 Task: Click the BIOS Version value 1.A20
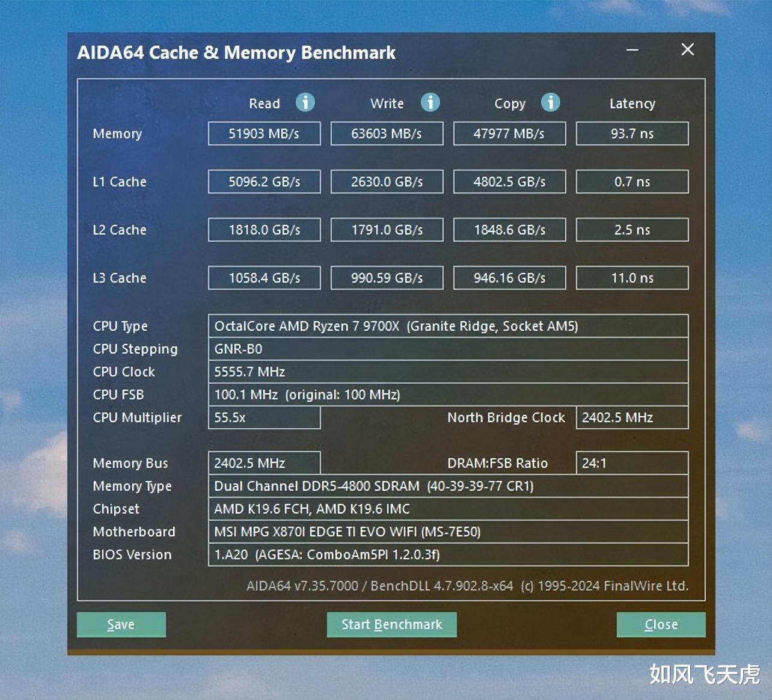(x=449, y=554)
